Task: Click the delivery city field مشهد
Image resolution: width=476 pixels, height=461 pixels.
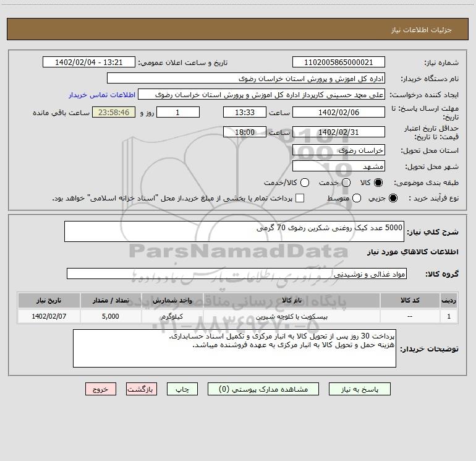Action: pos(339,166)
